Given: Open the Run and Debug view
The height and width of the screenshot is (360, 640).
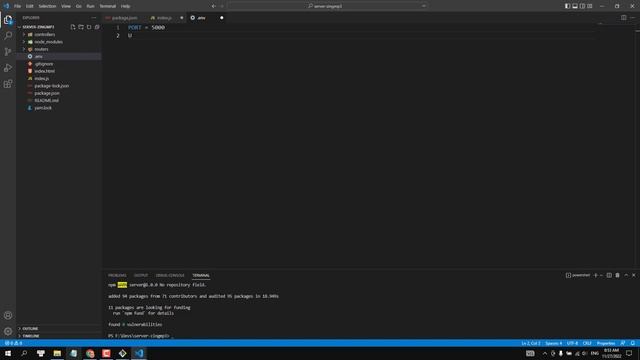Looking at the screenshot, I should point(8,68).
